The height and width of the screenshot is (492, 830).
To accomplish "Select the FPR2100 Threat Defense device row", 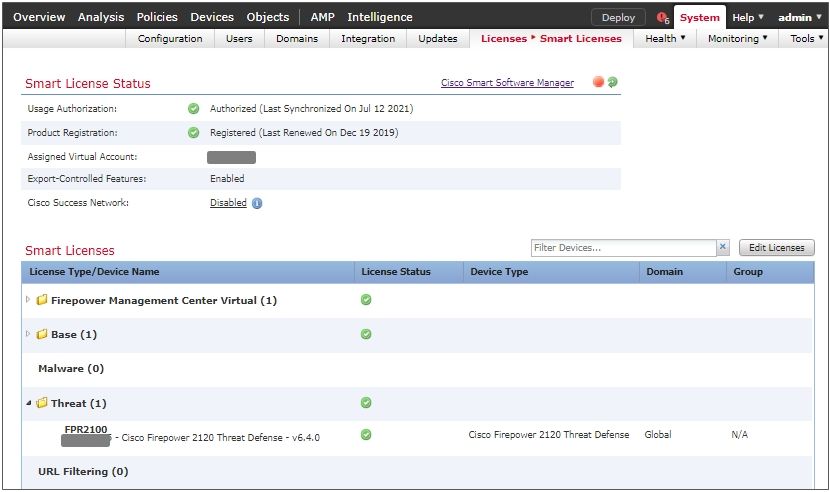I will (417, 437).
